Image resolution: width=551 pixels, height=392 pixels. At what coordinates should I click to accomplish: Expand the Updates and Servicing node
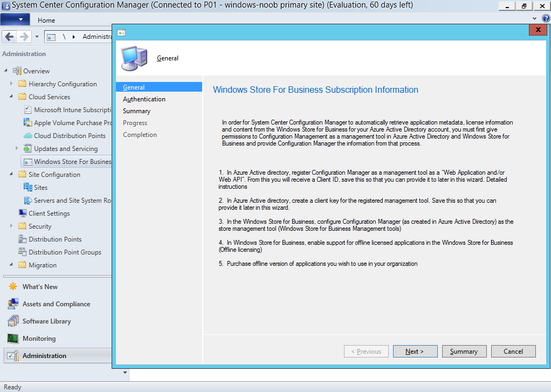17,148
